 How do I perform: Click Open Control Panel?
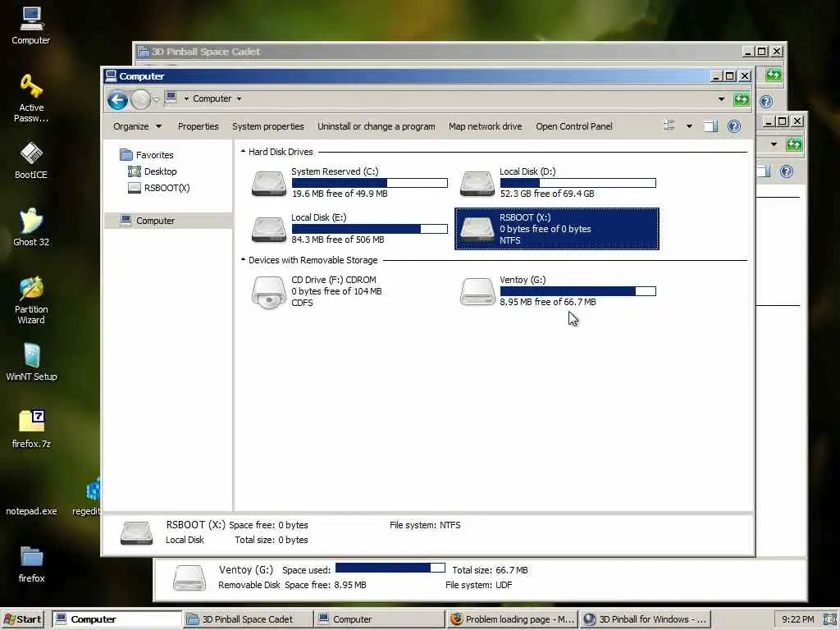573,126
